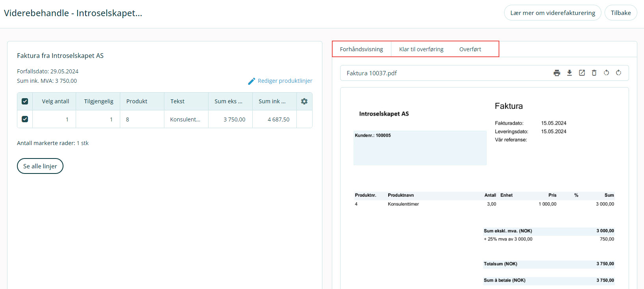Rotate PDF preview counterclockwise

point(606,73)
